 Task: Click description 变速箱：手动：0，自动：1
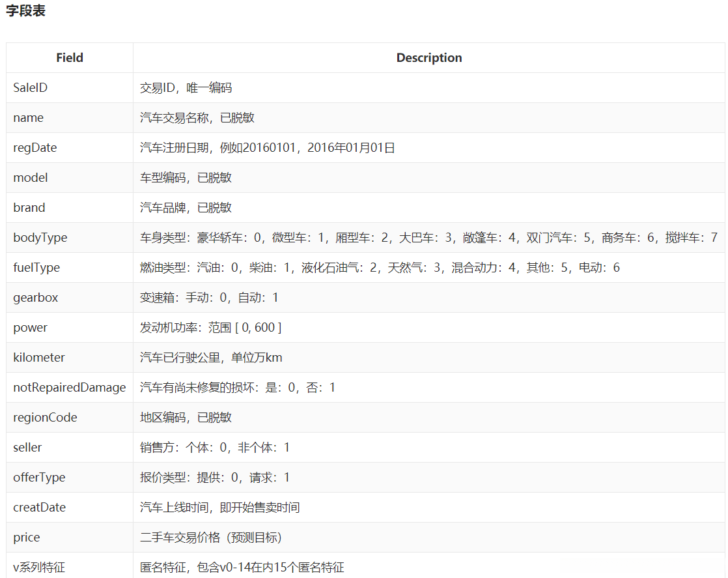[x=210, y=297]
